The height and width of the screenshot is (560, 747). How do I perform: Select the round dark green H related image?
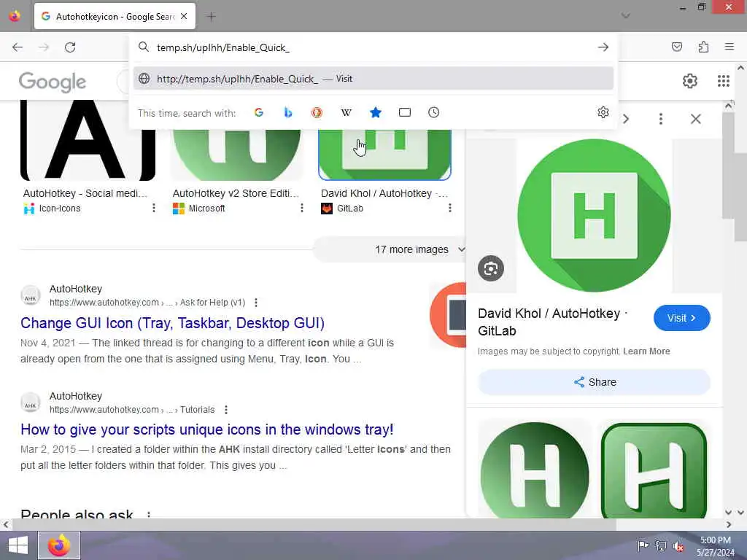(535, 469)
